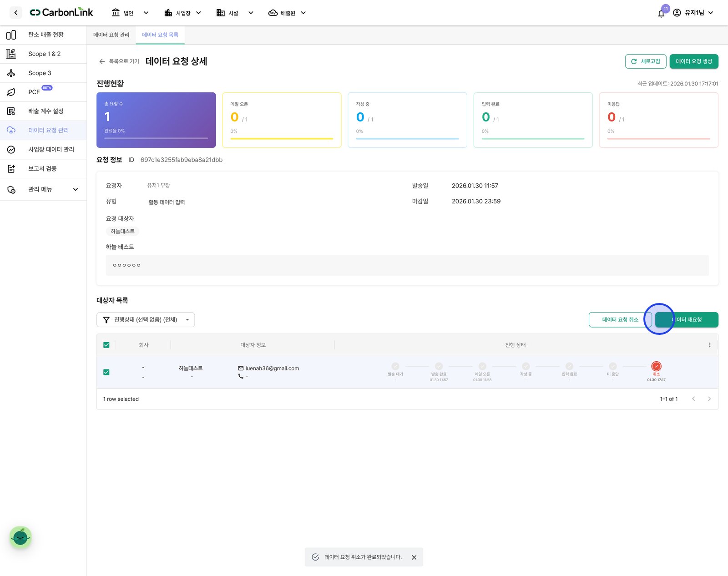
Task: Click the 보고서 검증 sidebar icon
Action: (11, 168)
